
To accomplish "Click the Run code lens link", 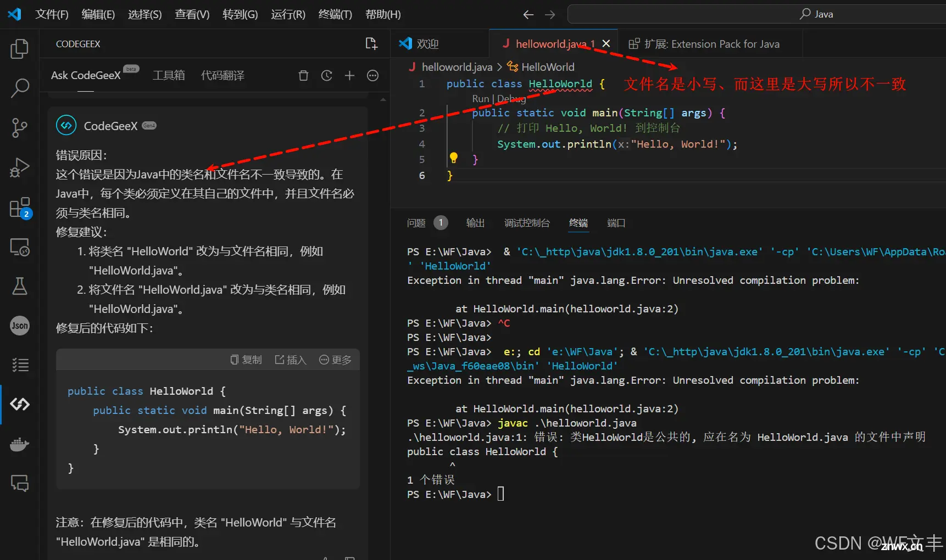I will (x=480, y=99).
